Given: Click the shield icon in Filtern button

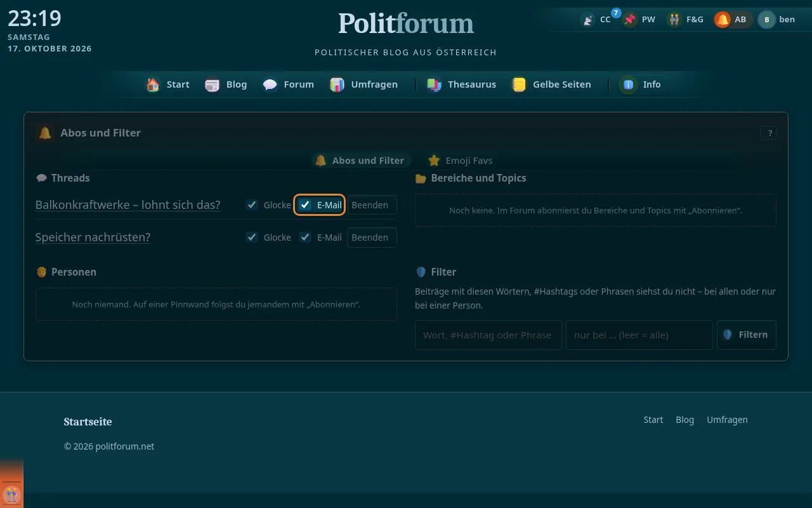Looking at the screenshot, I should point(728,335).
